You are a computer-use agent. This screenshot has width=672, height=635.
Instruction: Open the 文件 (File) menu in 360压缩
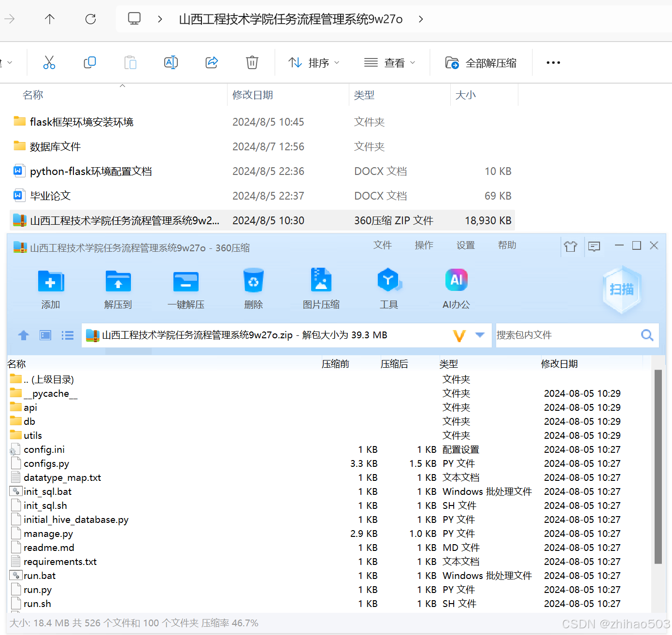point(383,245)
